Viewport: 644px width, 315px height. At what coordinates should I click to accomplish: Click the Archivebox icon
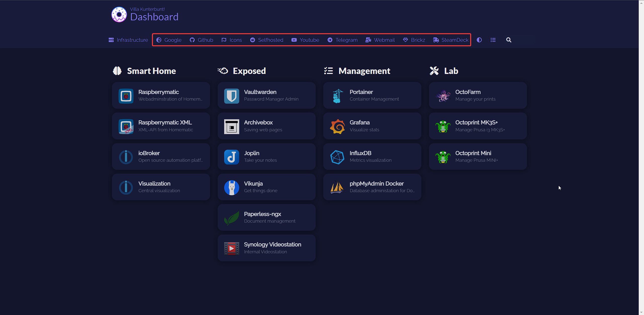231,126
